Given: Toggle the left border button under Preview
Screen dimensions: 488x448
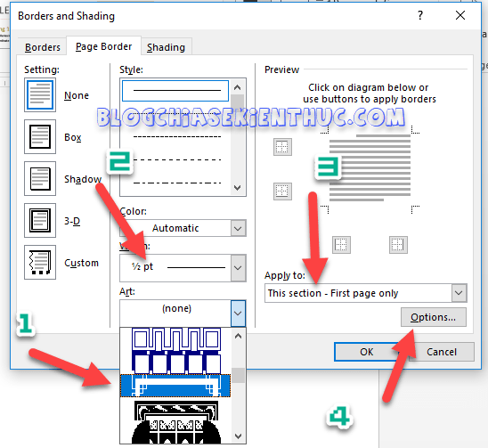Looking at the screenshot, I should pos(341,245).
